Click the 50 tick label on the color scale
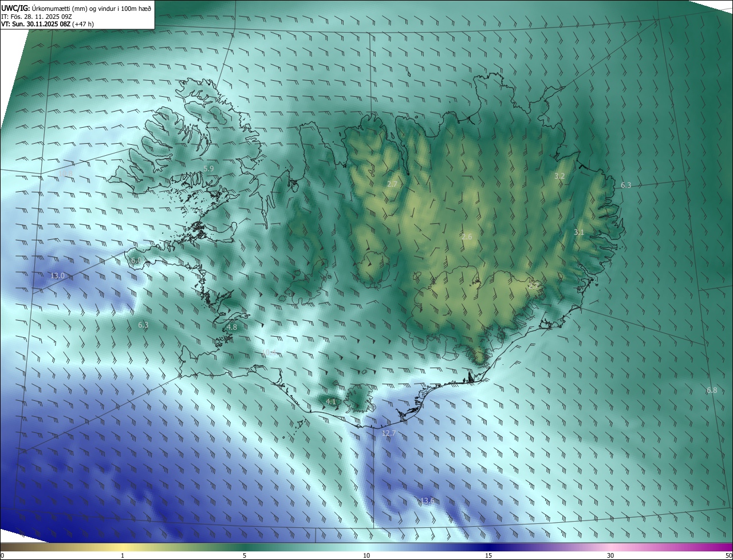The width and height of the screenshot is (733, 560). coord(728,555)
